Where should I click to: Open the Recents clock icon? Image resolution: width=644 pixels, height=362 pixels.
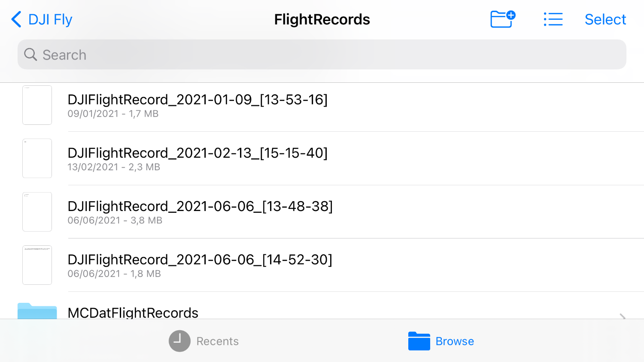click(x=179, y=341)
